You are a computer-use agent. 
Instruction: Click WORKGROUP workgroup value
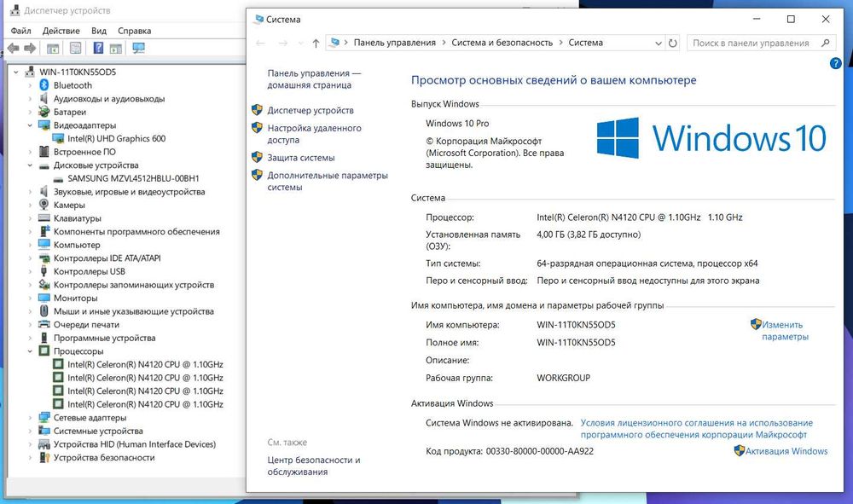tap(563, 378)
